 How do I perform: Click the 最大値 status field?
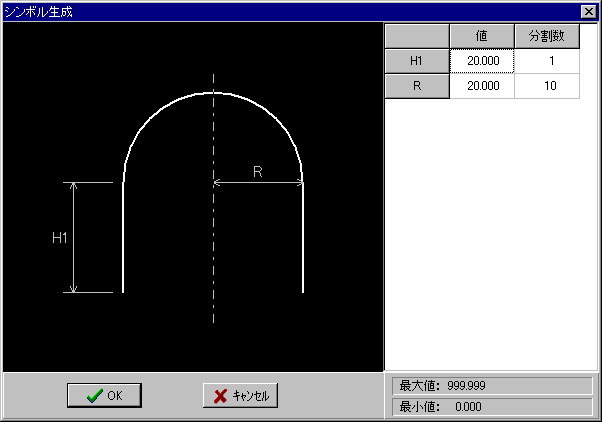492,386
